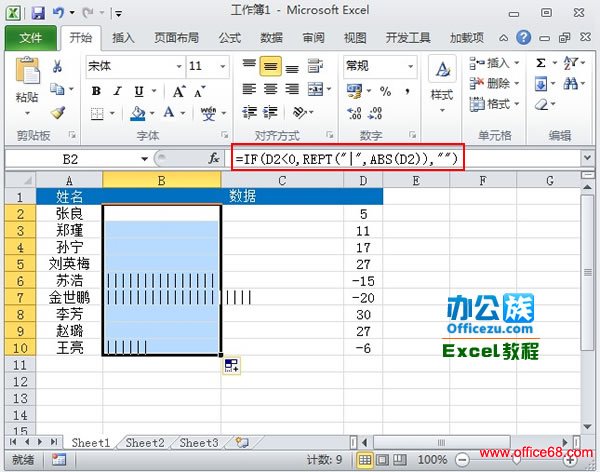Toggle Bold formatting
This screenshot has width=600, height=472.
(96, 91)
